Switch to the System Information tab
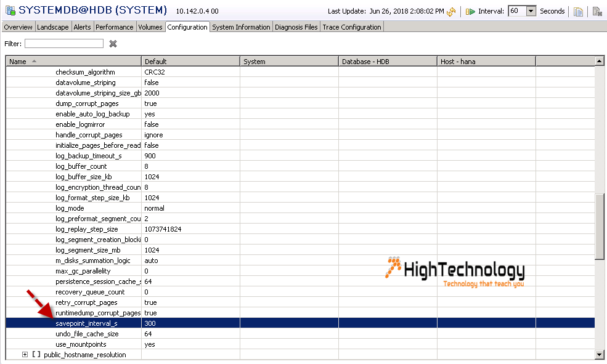 (x=241, y=27)
